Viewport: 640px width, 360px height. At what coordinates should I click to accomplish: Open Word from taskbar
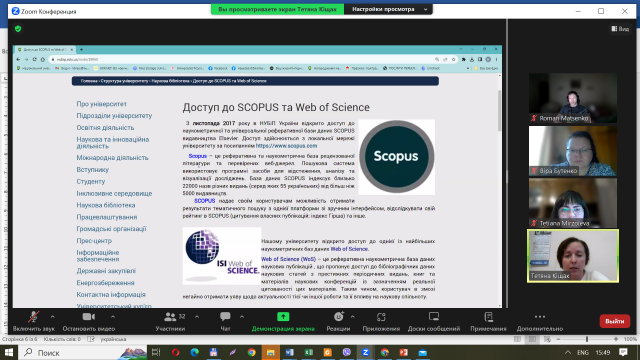point(289,353)
